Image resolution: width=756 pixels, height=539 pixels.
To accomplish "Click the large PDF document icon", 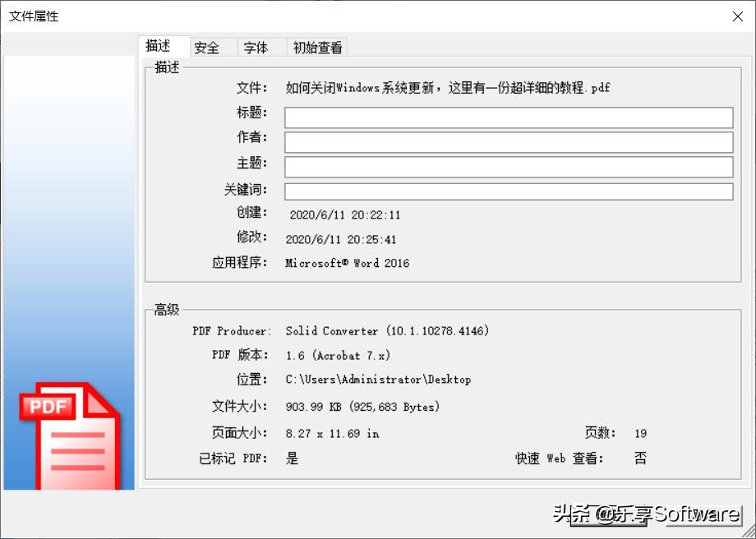I will click(x=69, y=435).
